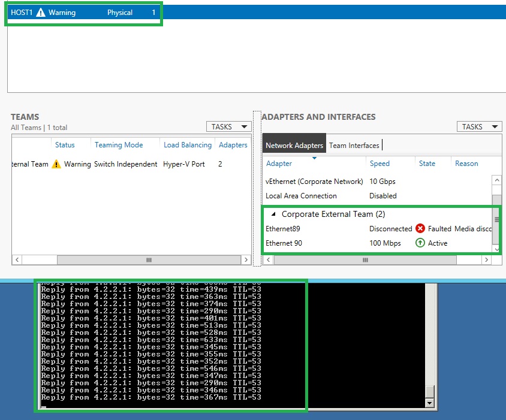This screenshot has width=506, height=420.
Task: Click the green Active icon for Ethernet 90
Action: pos(420,243)
